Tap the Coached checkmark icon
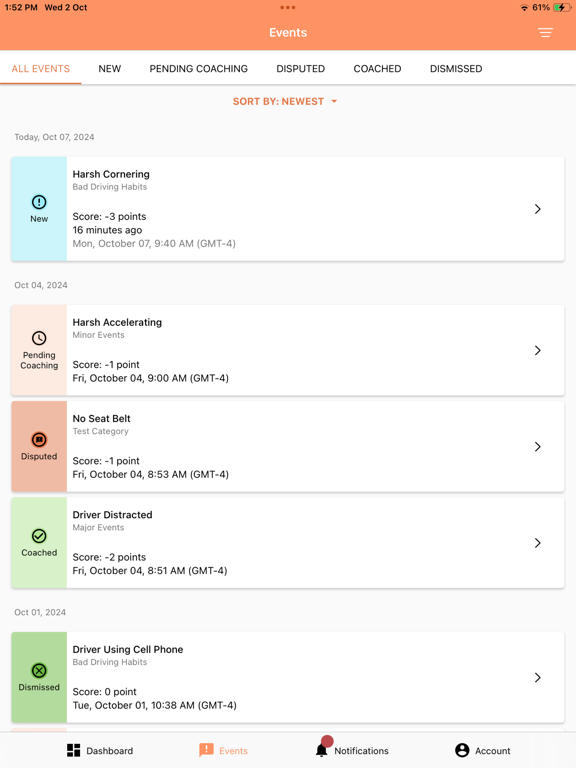 point(39,536)
